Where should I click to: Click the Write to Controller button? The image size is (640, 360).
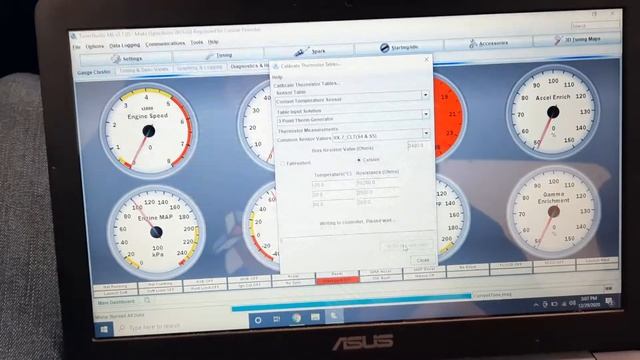coord(406,246)
